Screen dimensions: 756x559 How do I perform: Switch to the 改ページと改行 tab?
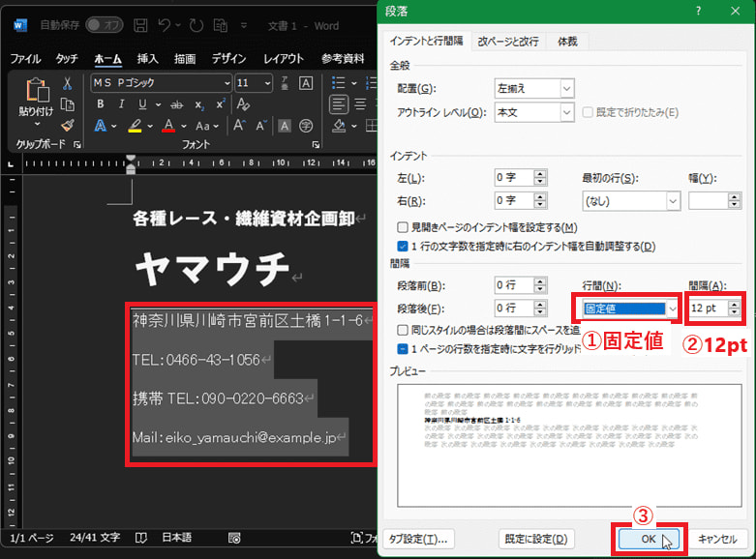point(508,42)
